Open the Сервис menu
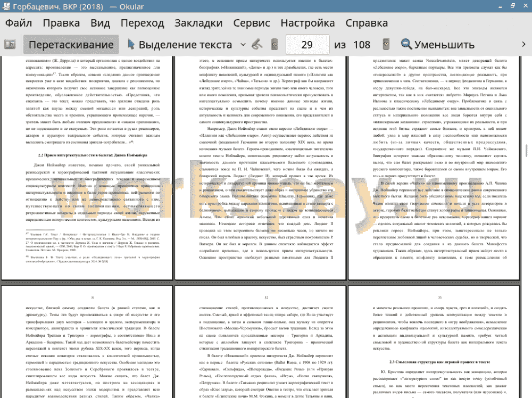Viewport: 532px width, 398px height. tap(252, 23)
